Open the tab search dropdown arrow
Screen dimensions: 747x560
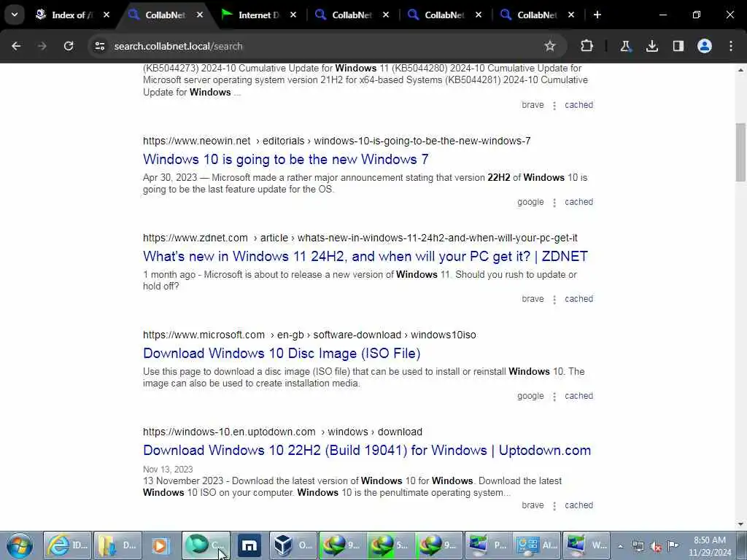[15, 15]
